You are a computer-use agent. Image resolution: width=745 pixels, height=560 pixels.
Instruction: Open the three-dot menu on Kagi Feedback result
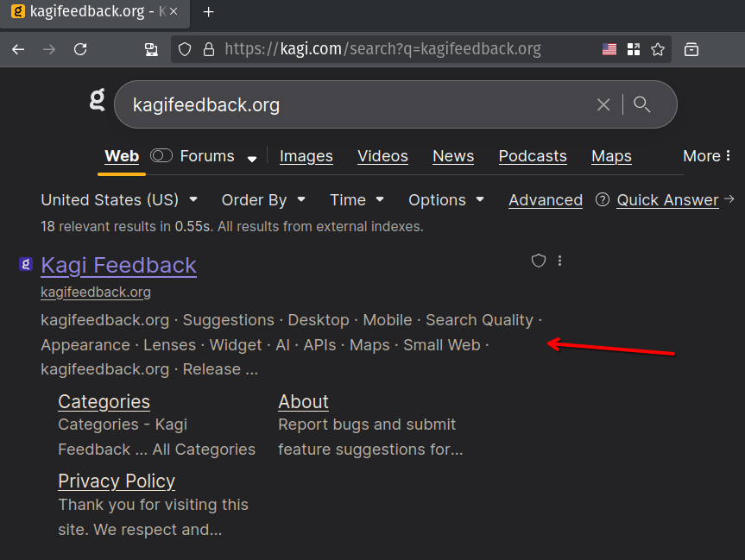pyautogui.click(x=560, y=261)
